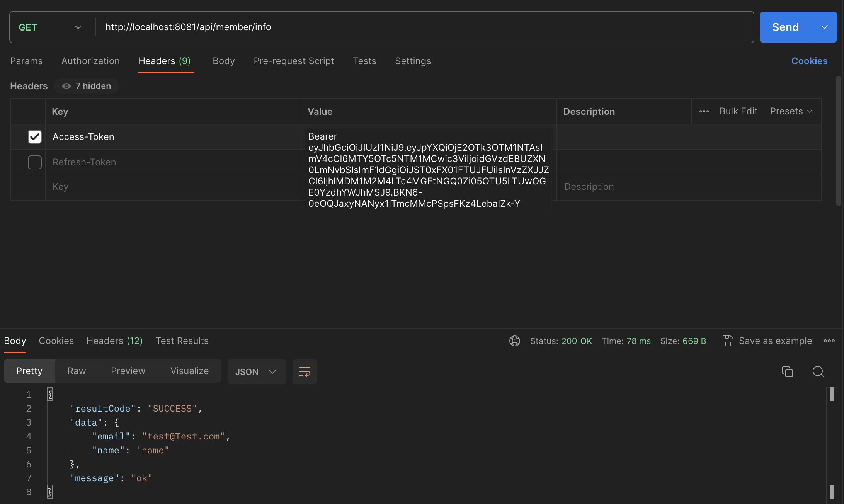Open the JSON format dropdown

[x=256, y=372]
